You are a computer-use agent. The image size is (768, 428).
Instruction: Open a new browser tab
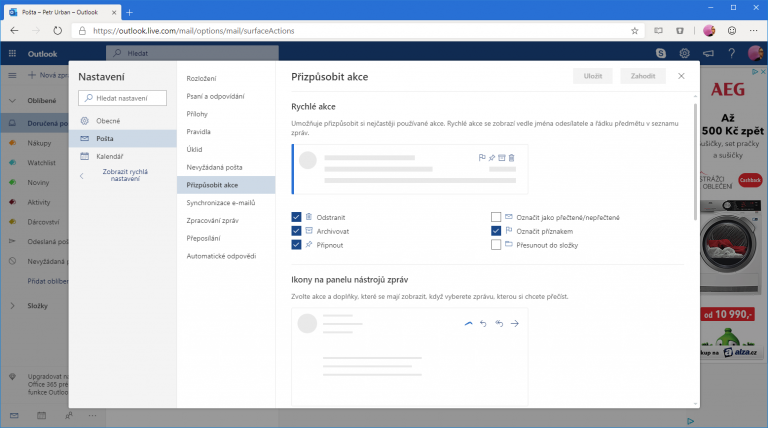pyautogui.click(x=129, y=12)
